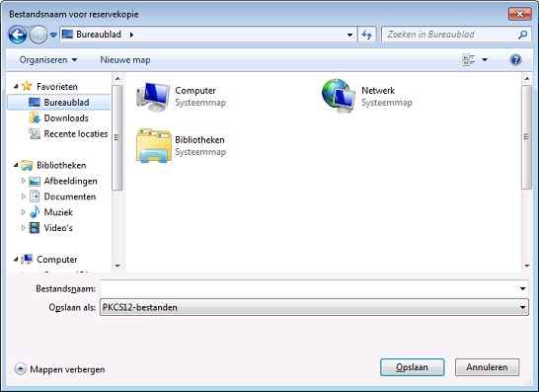Select the Computer Systeemmap item icon
The width and height of the screenshot is (539, 392).
153,97
